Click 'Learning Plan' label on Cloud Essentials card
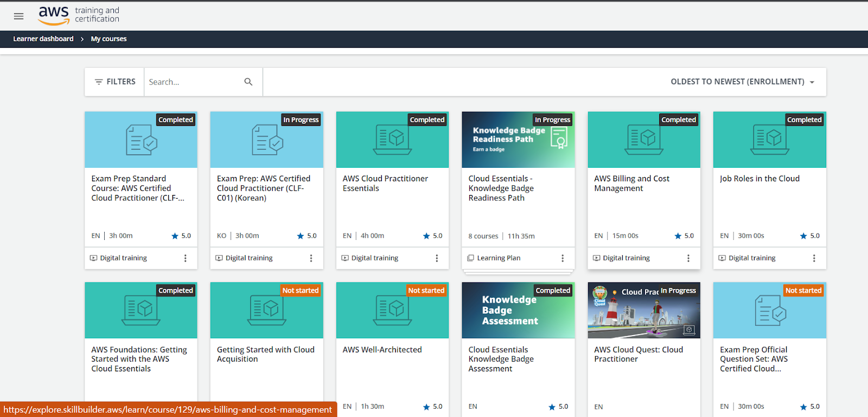The image size is (868, 417). 499,258
